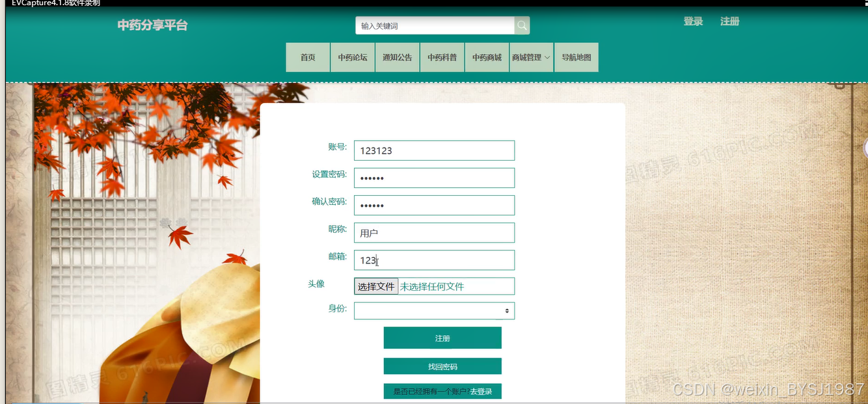The height and width of the screenshot is (404, 868).
Task: Open the 首页 nav item
Action: pyautogui.click(x=308, y=57)
